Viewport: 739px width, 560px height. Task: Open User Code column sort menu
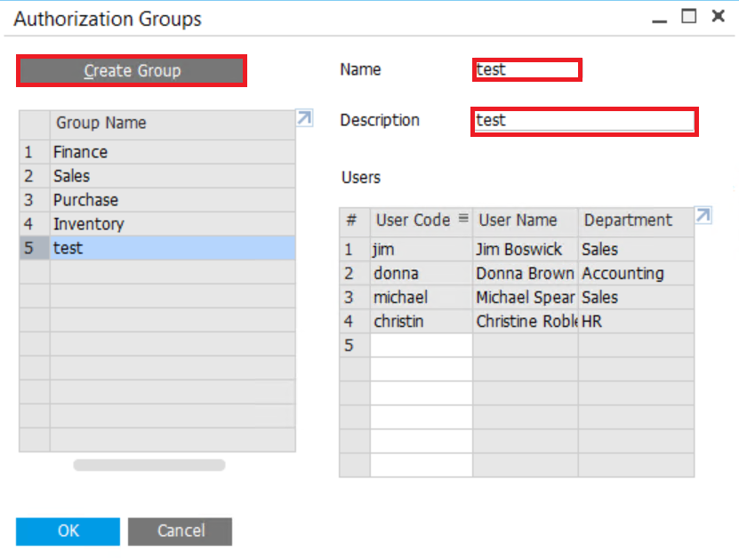pyautogui.click(x=462, y=219)
